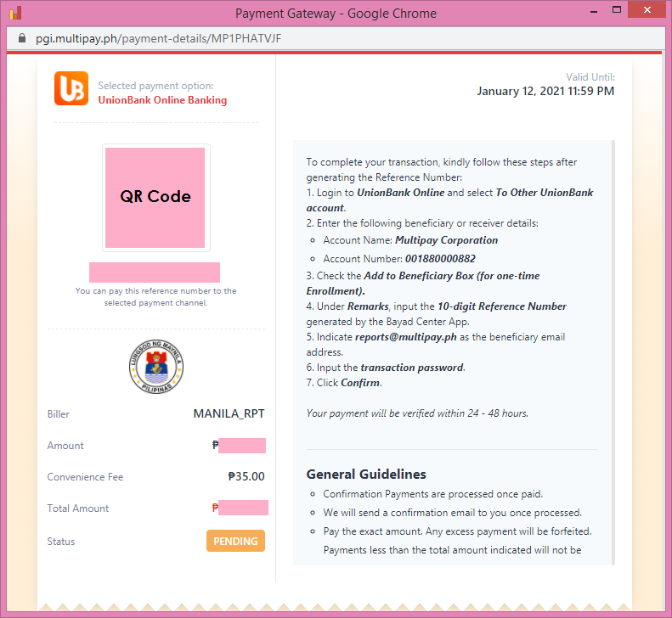This screenshot has width=672, height=618.
Task: Close the Payment Gateway Chrome window
Action: 647,9
